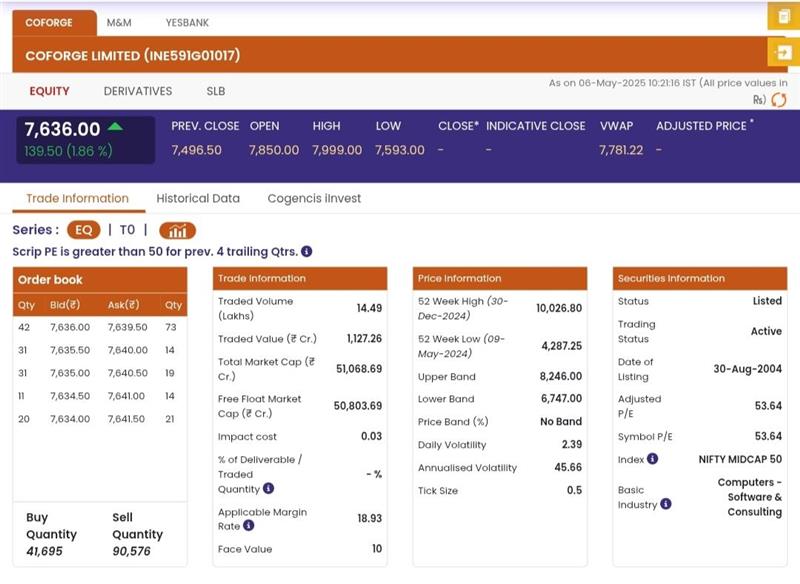The image size is (800, 584).
Task: Click info icon beside Scrip PE notice
Action: [x=307, y=252]
